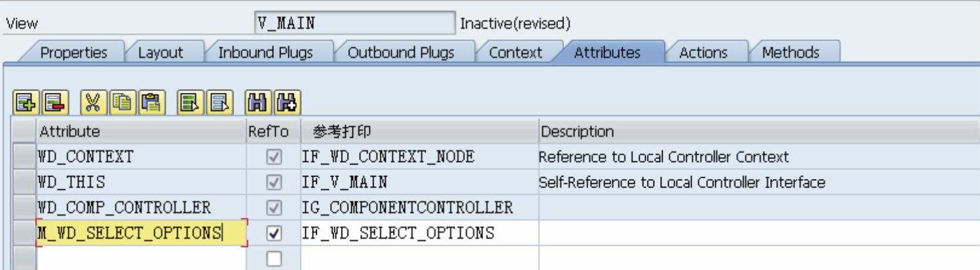This screenshot has width=980, height=270.
Task: Click the Deselect All rows icon
Action: click(220, 103)
